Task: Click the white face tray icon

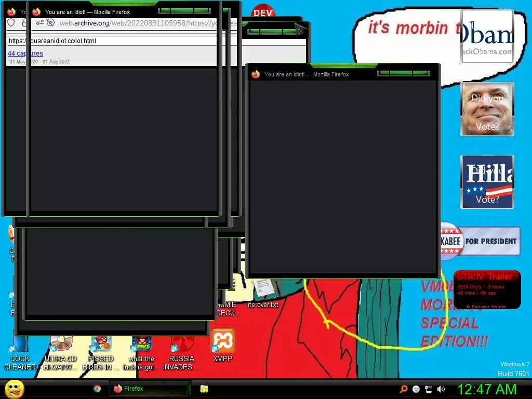Action: click(416, 389)
